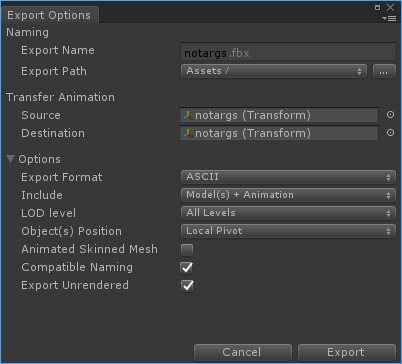Image resolution: width=402 pixels, height=364 pixels.
Task: Click the Transform icon in Source field
Action: [188, 115]
